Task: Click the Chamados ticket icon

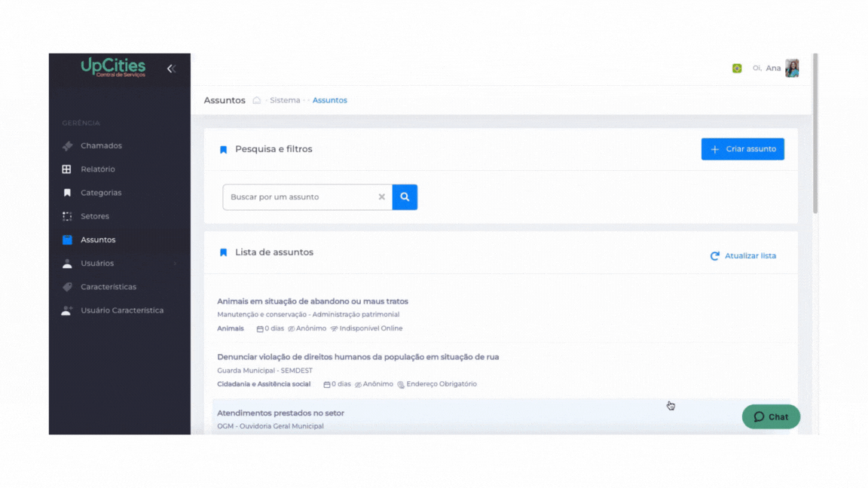Action: (x=67, y=145)
